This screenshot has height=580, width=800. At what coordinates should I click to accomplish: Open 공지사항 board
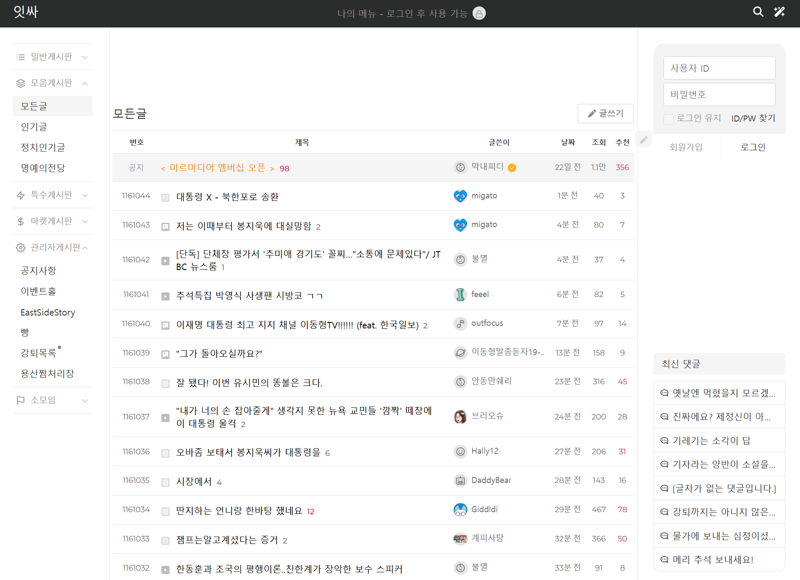point(38,270)
